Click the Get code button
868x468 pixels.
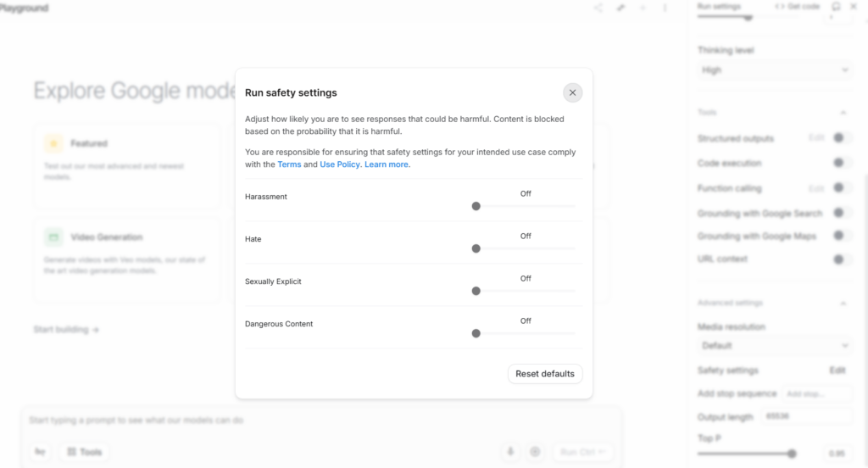(797, 6)
